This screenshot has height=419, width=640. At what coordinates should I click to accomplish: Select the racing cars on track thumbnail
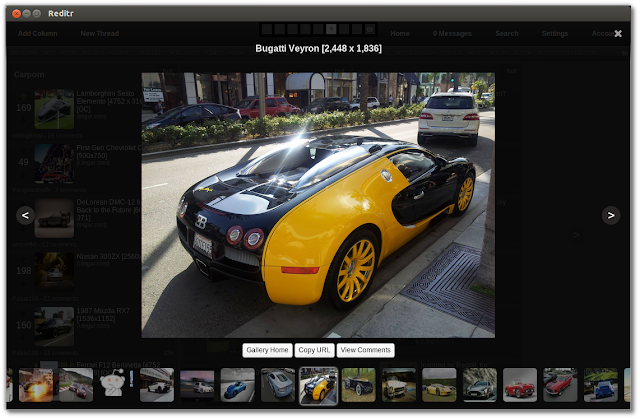pyautogui.click(x=76, y=385)
